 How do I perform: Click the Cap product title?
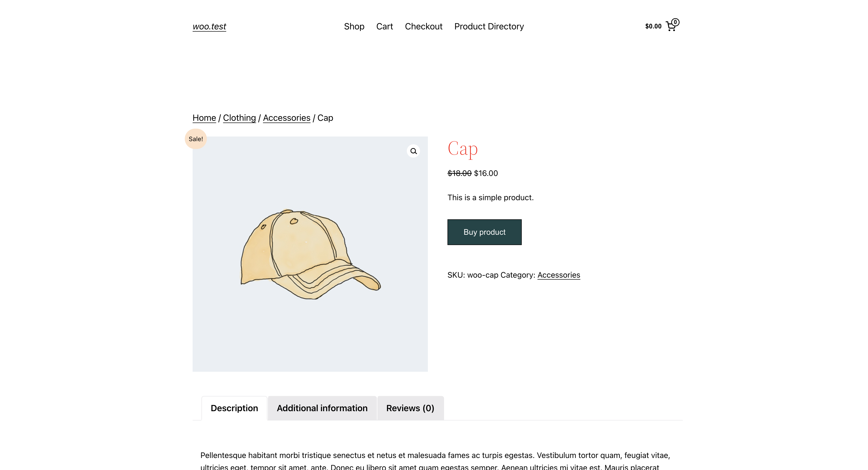pos(463,148)
